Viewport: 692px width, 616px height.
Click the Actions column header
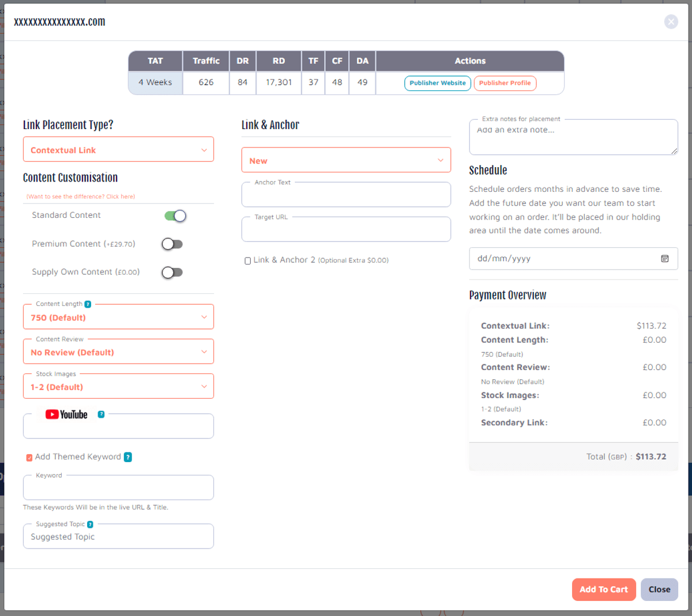tap(470, 61)
